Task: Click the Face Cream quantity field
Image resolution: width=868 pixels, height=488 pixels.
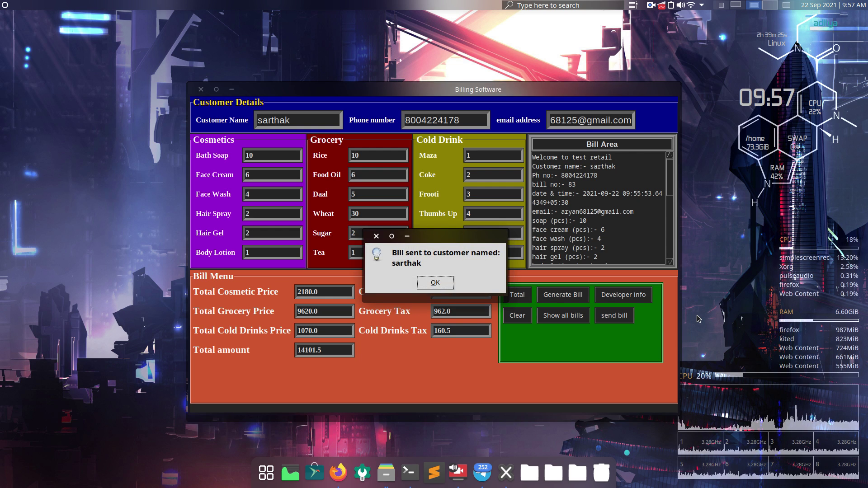Action: coord(273,175)
